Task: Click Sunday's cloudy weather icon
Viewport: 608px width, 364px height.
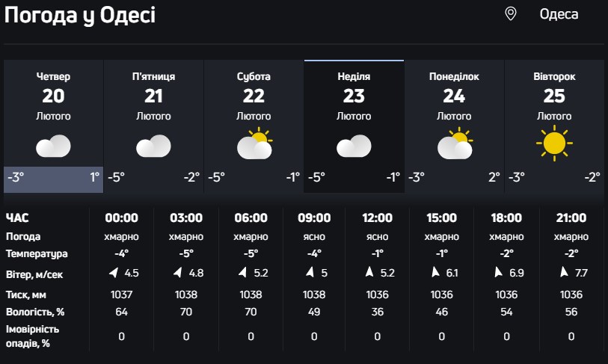Action: (x=354, y=146)
